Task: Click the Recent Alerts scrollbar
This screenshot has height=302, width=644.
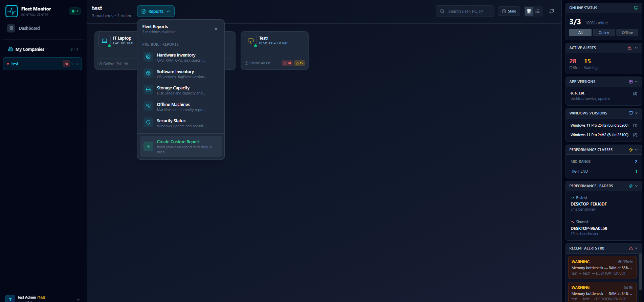Action: click(640, 271)
